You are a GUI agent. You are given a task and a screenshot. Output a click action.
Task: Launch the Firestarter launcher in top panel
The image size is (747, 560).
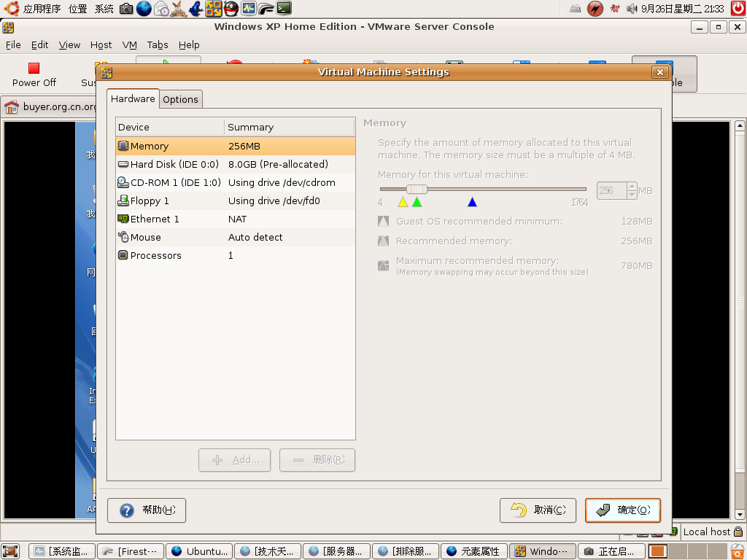tap(266, 8)
